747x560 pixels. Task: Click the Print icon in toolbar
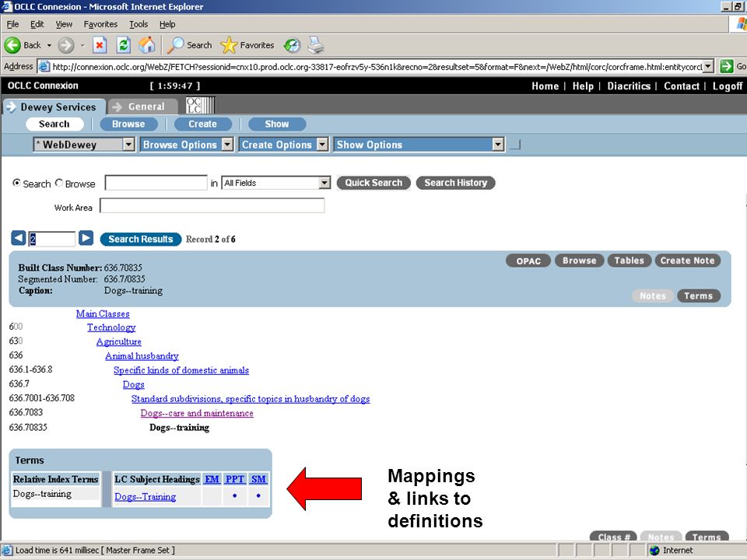pos(315,45)
